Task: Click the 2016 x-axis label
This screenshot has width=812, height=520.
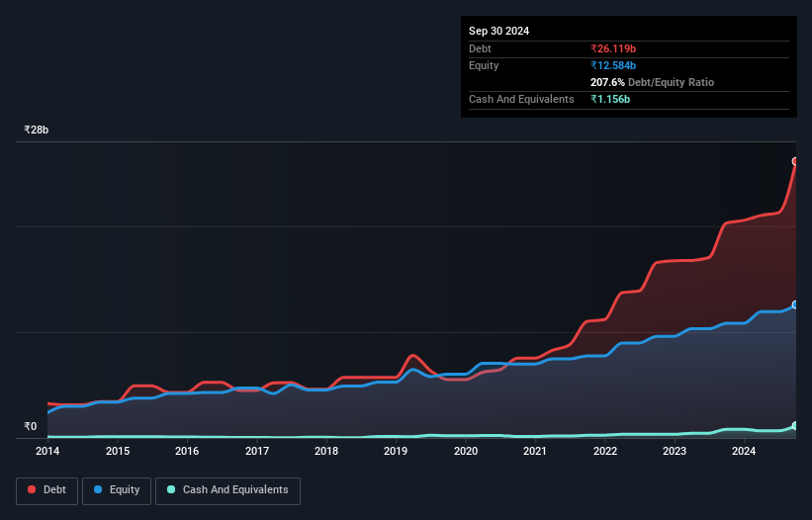Action: (187, 451)
